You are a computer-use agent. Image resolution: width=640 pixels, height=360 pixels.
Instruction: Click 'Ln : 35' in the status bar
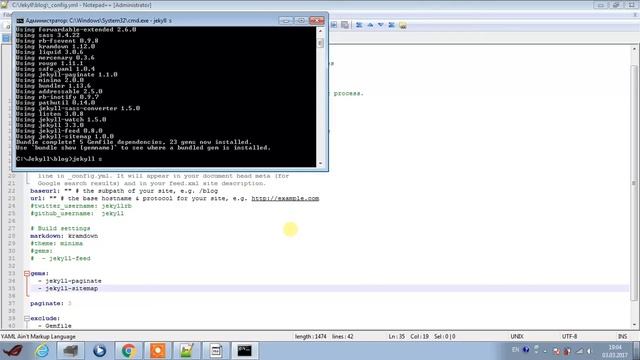click(x=396, y=337)
